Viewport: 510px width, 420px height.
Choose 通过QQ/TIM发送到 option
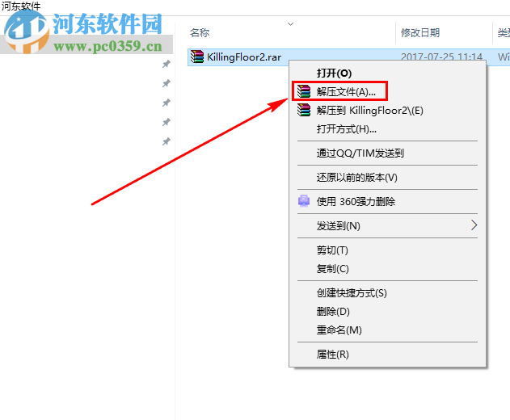(360, 153)
